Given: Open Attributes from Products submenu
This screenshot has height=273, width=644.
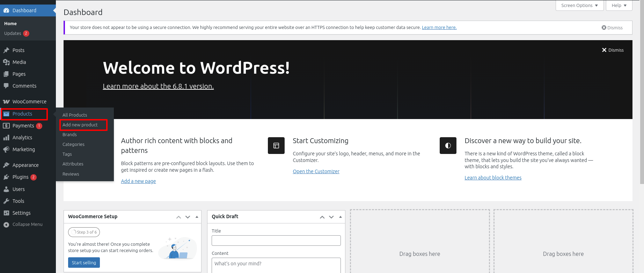Looking at the screenshot, I should 73,164.
